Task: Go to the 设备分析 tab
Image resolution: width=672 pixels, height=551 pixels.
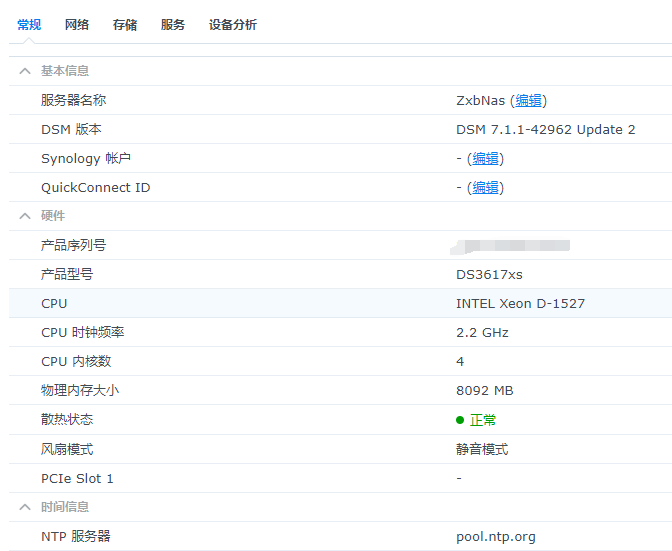Action: click(233, 25)
